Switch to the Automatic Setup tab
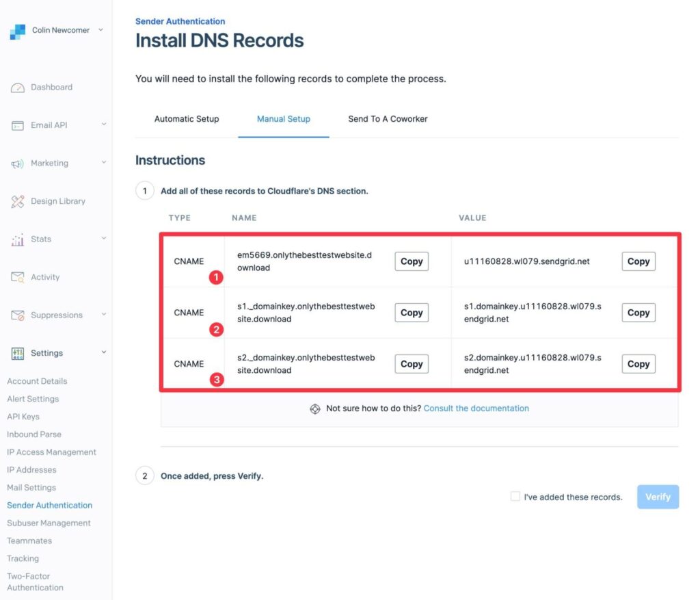This screenshot has height=600, width=700. click(x=187, y=118)
